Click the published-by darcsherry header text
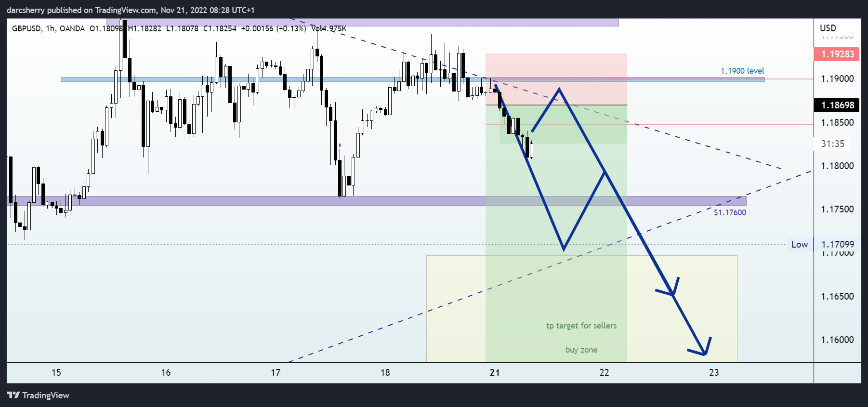Viewport: 868px width, 407px height. click(x=131, y=10)
